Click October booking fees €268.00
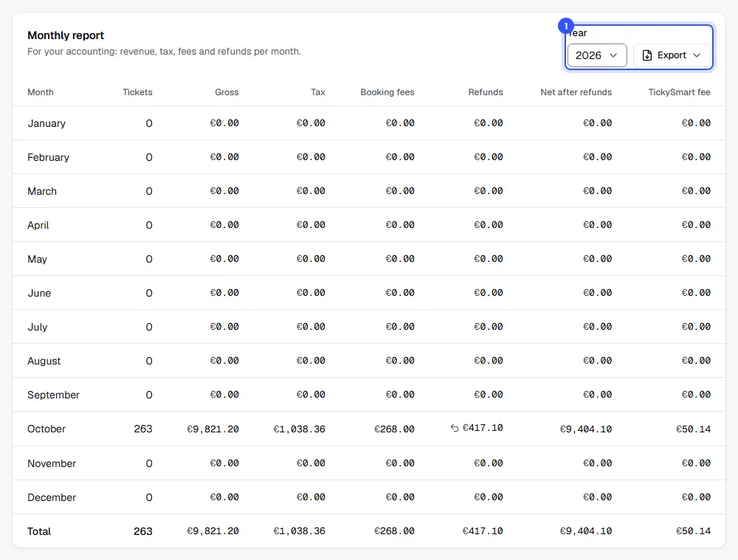This screenshot has width=738, height=560. coord(394,429)
